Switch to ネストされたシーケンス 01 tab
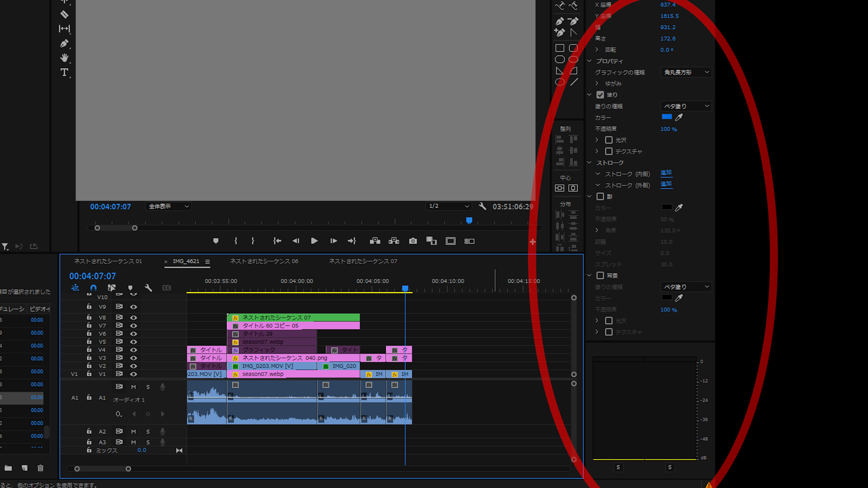Viewport: 868px width, 488px height. [108, 261]
